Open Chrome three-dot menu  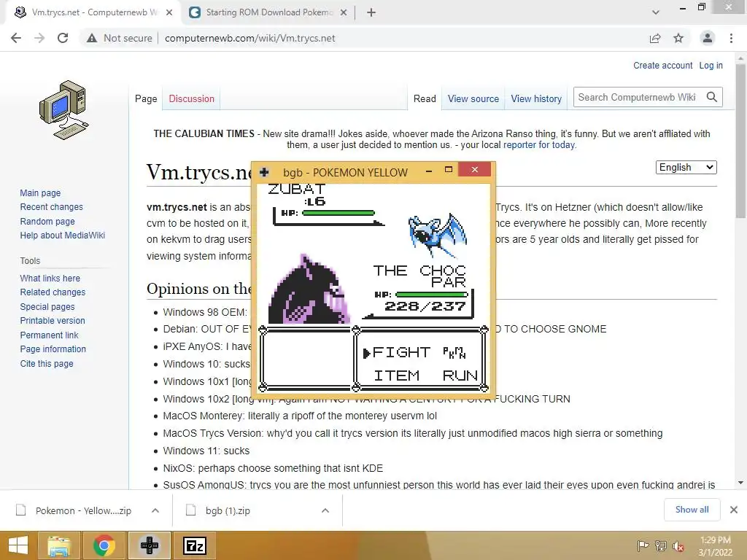731,38
